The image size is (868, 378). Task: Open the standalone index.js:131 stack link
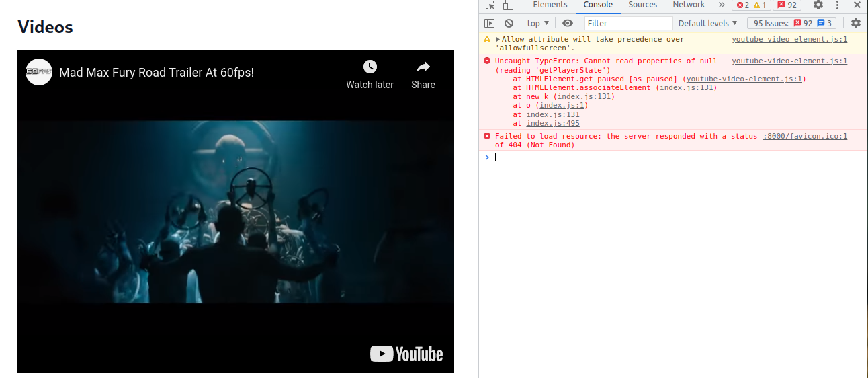(553, 115)
